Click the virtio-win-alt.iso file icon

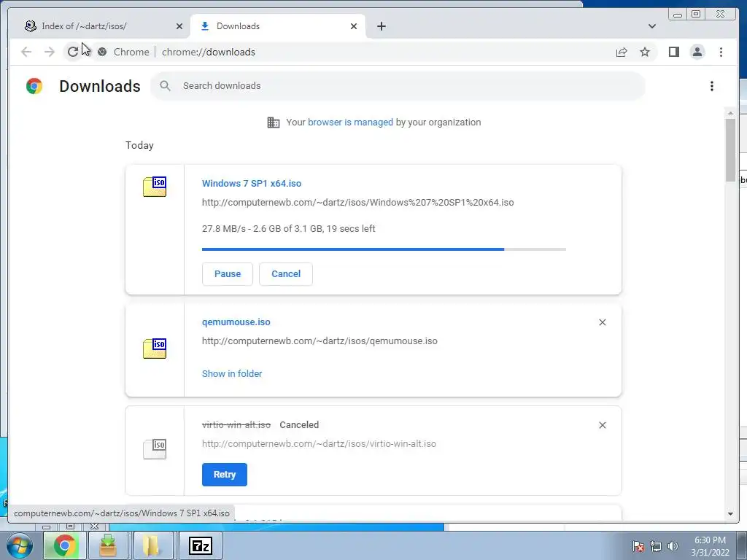click(155, 449)
